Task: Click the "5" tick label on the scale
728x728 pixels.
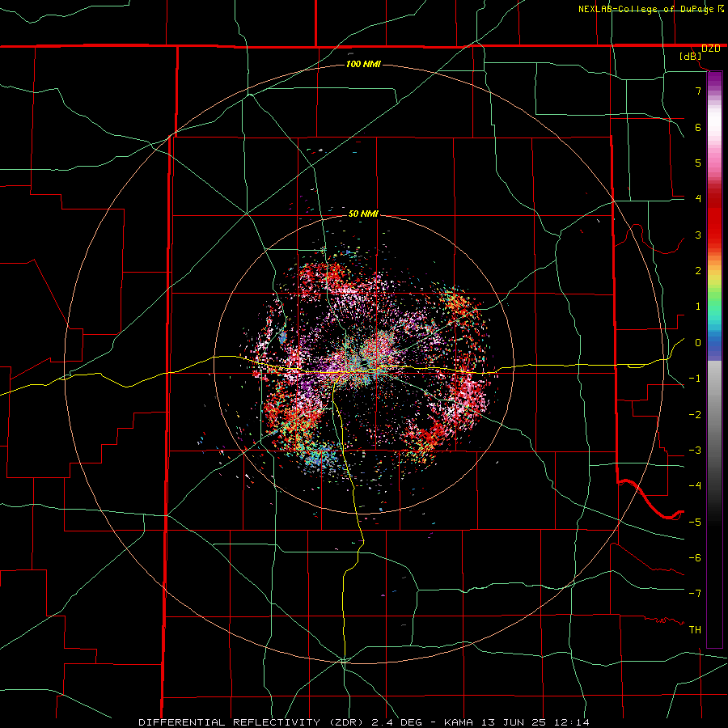Action: 698,163
